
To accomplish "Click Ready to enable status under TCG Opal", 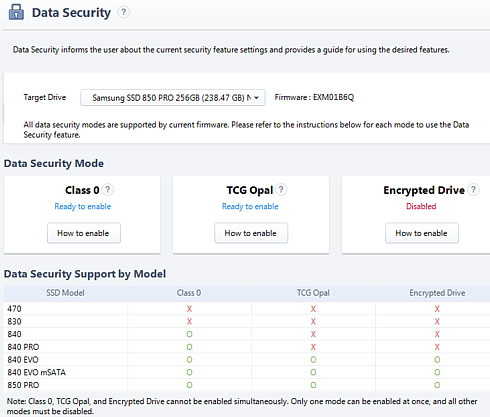I will (250, 206).
